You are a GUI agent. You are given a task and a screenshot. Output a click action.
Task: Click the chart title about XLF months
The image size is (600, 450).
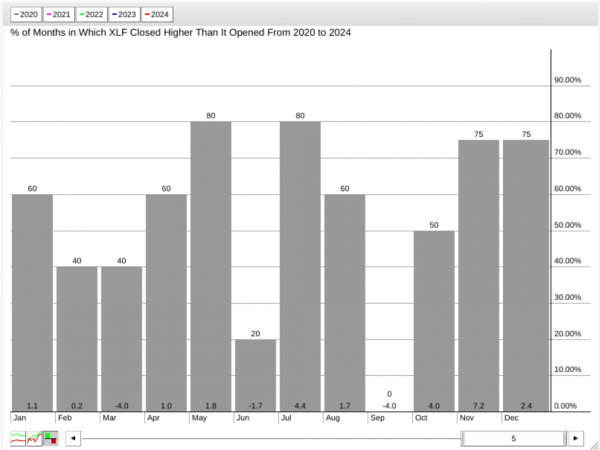(181, 33)
